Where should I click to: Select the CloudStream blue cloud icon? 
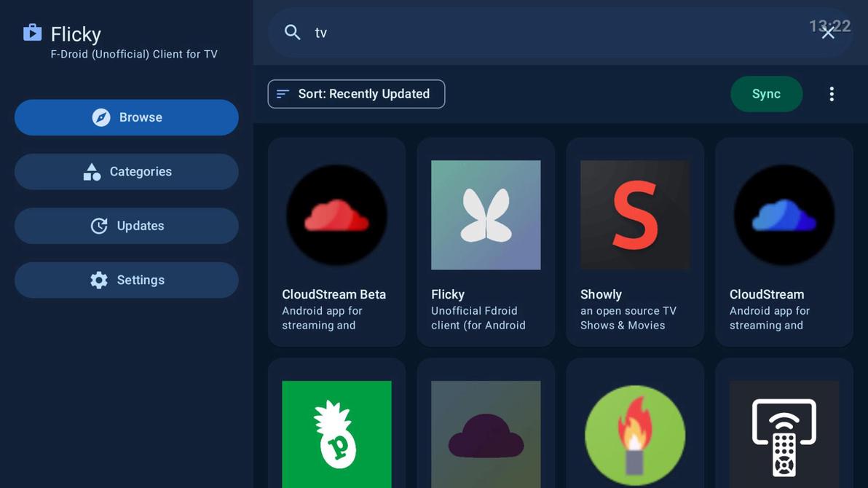[x=784, y=215]
